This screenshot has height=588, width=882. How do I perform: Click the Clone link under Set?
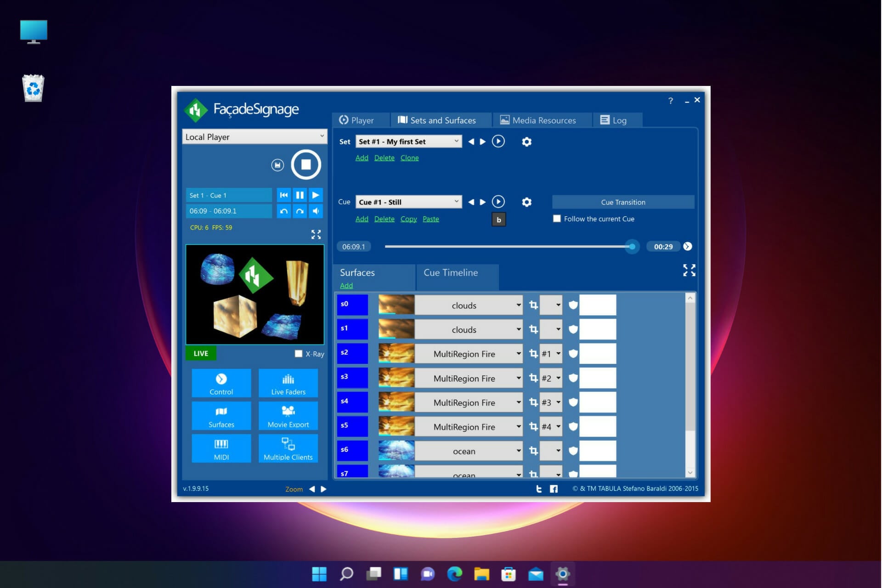[x=409, y=158]
